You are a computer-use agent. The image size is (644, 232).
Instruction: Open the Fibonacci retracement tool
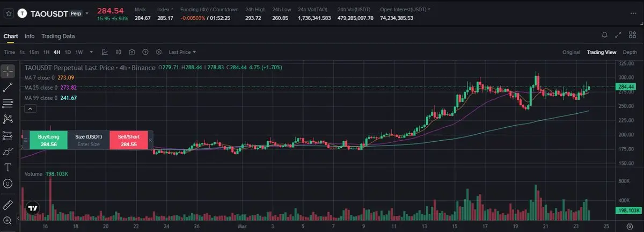[8, 103]
